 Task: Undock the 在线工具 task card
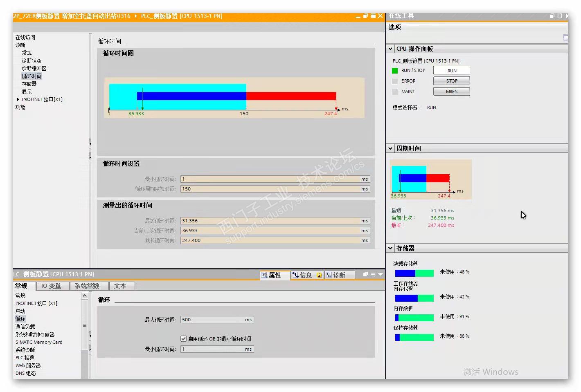coord(552,16)
